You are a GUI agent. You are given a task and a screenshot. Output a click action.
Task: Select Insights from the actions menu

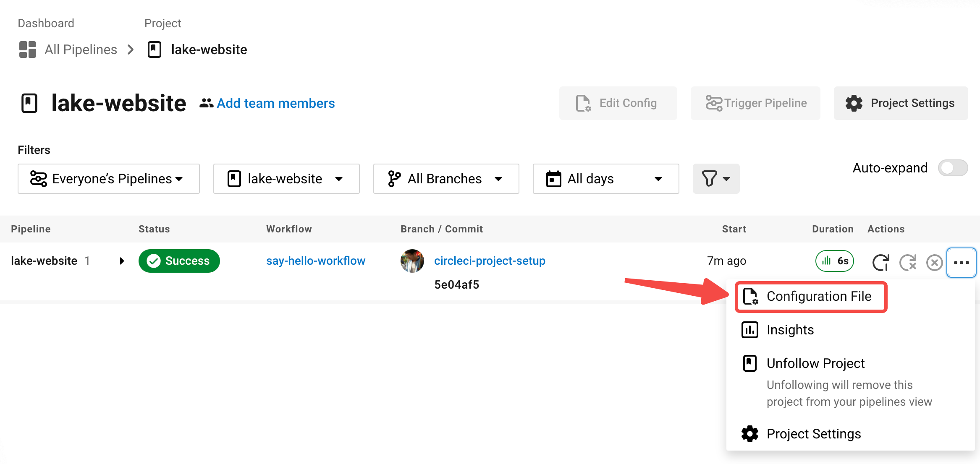790,330
